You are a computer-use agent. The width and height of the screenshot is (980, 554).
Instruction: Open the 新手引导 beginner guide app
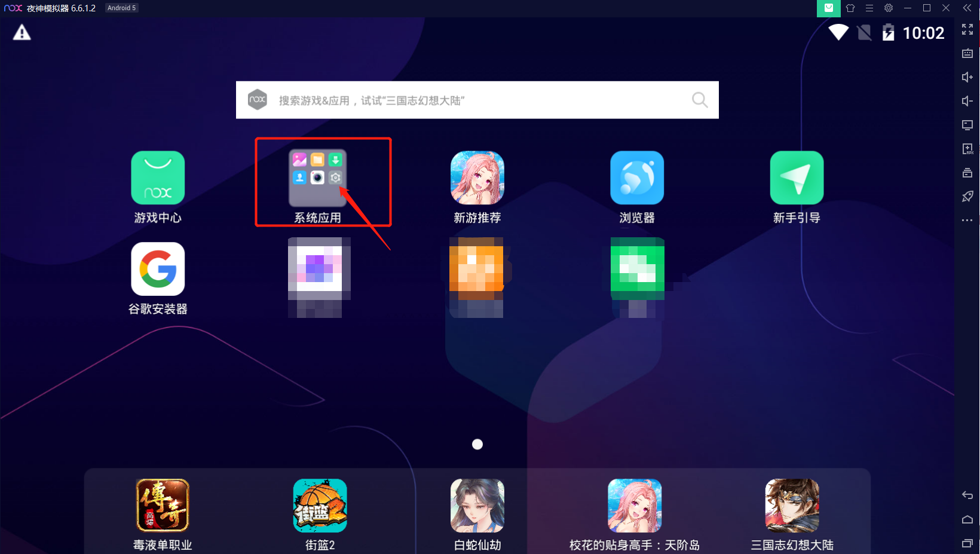click(x=797, y=177)
